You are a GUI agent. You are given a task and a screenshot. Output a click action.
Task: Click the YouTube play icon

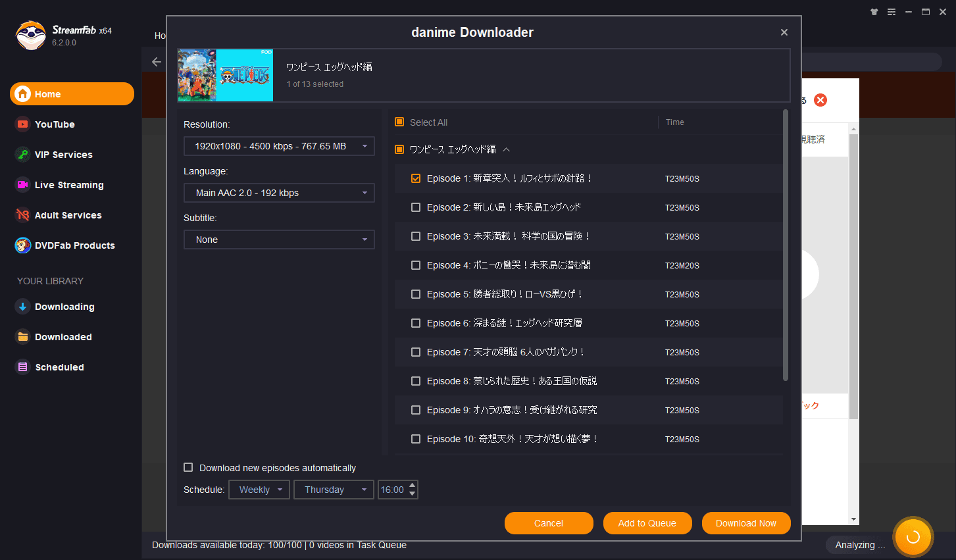pos(23,124)
